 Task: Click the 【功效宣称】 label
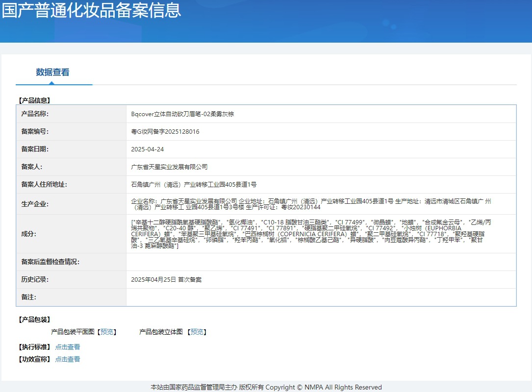tap(35, 359)
